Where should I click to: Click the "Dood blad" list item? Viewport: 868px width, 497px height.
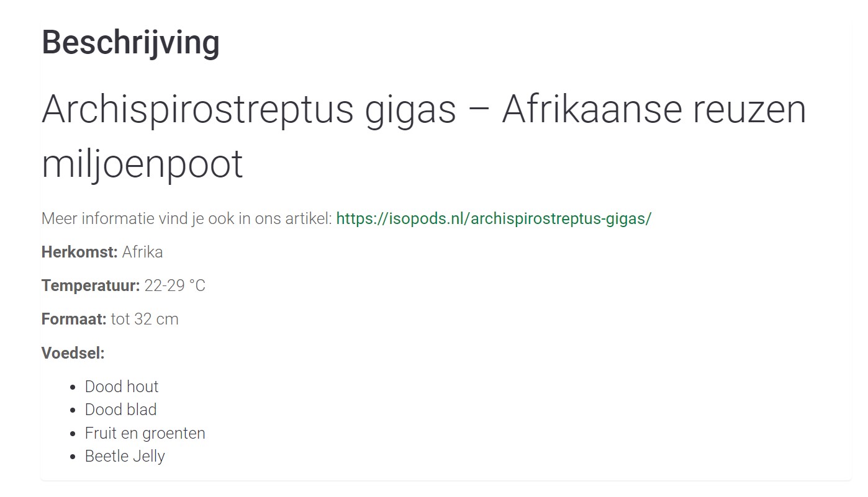tap(120, 410)
